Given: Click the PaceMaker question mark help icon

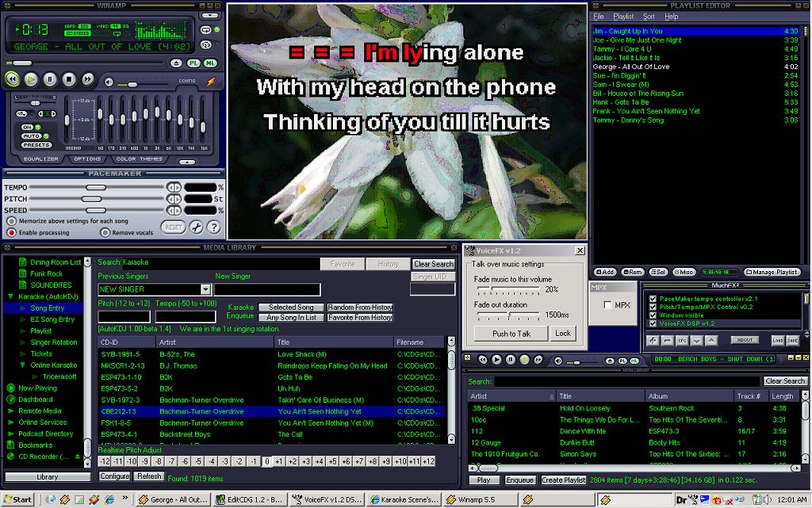Looking at the screenshot, I should (x=213, y=227).
